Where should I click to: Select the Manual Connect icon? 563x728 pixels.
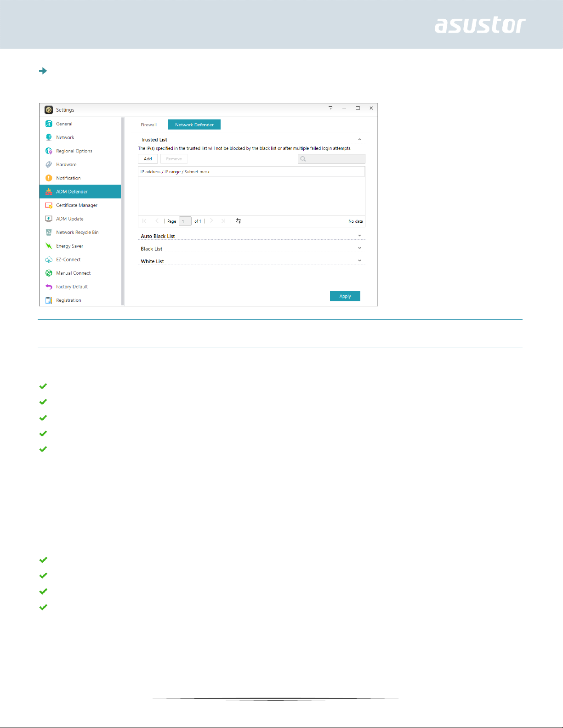point(49,273)
